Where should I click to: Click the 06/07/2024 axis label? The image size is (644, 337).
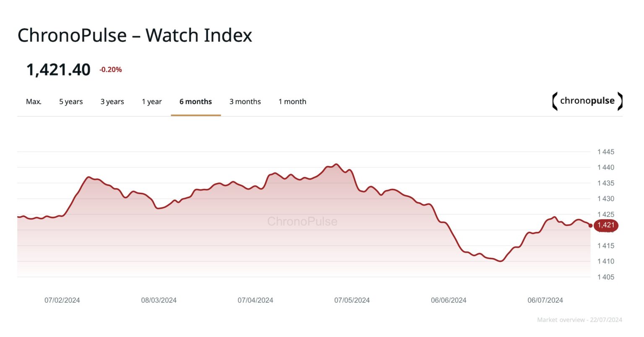click(x=545, y=300)
